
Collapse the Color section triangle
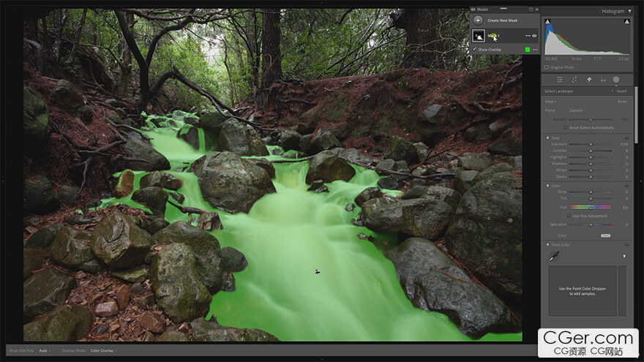coord(547,186)
